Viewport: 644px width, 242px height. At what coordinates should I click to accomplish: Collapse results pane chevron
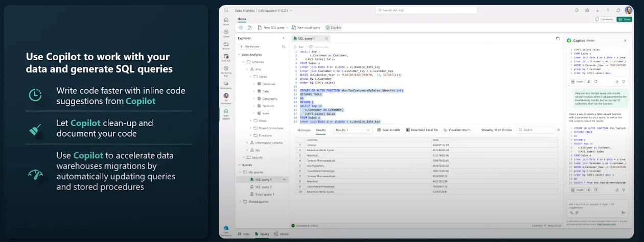558,130
